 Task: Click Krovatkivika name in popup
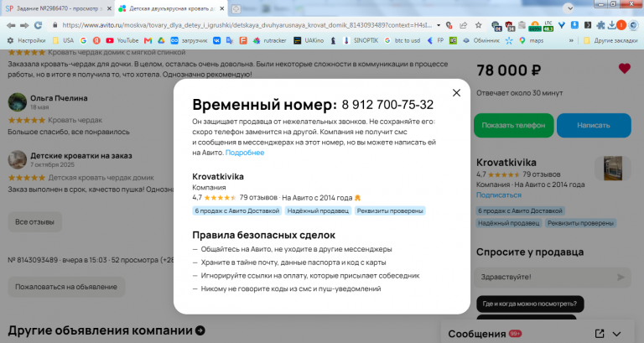(218, 177)
